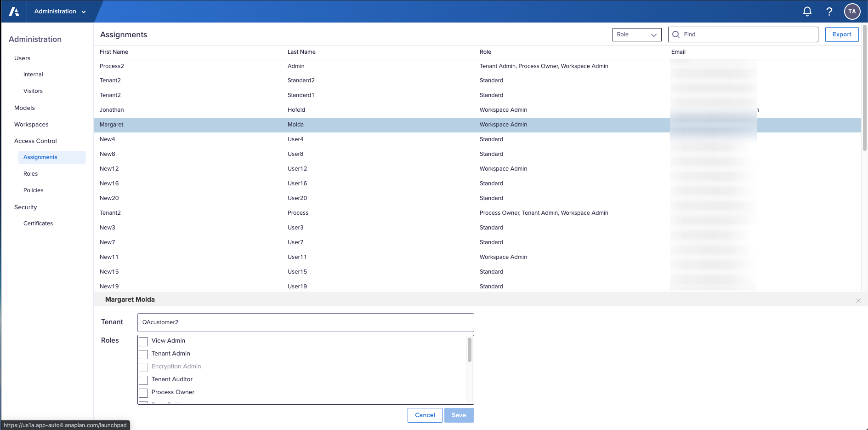
Task: Close the Margaret Molda details panel
Action: point(858,301)
